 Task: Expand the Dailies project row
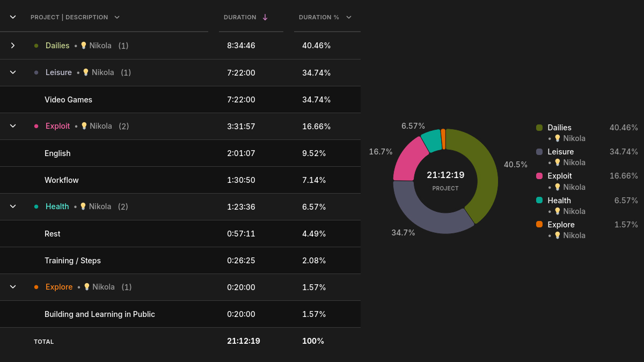pos(13,46)
